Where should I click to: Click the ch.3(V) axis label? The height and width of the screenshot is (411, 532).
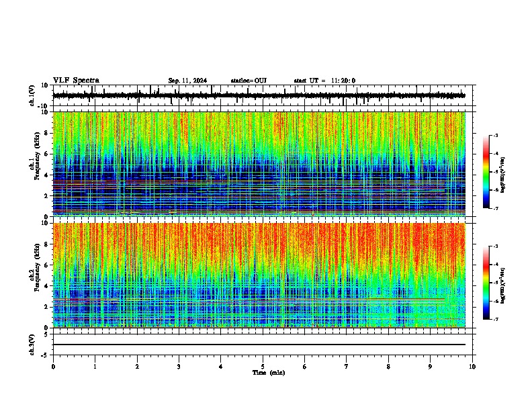click(x=32, y=345)
